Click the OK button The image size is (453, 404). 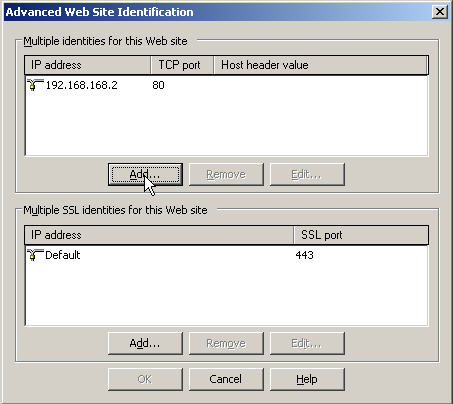[x=145, y=379]
